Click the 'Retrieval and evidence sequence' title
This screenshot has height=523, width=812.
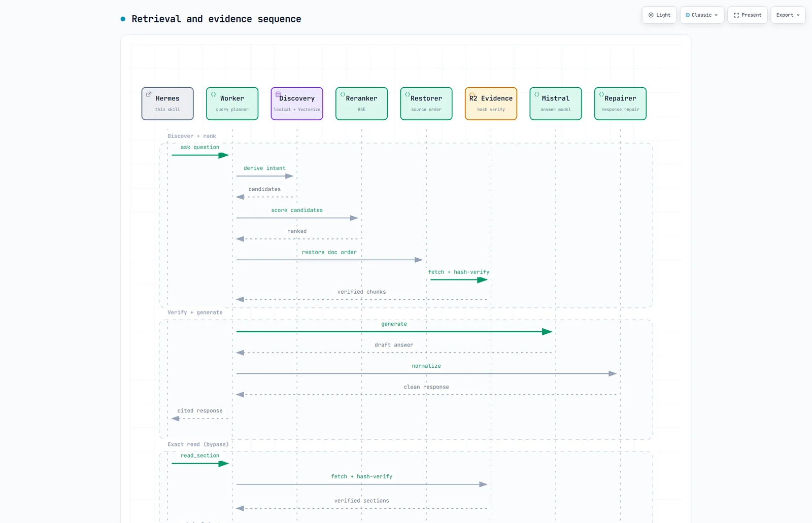pyautogui.click(x=216, y=19)
